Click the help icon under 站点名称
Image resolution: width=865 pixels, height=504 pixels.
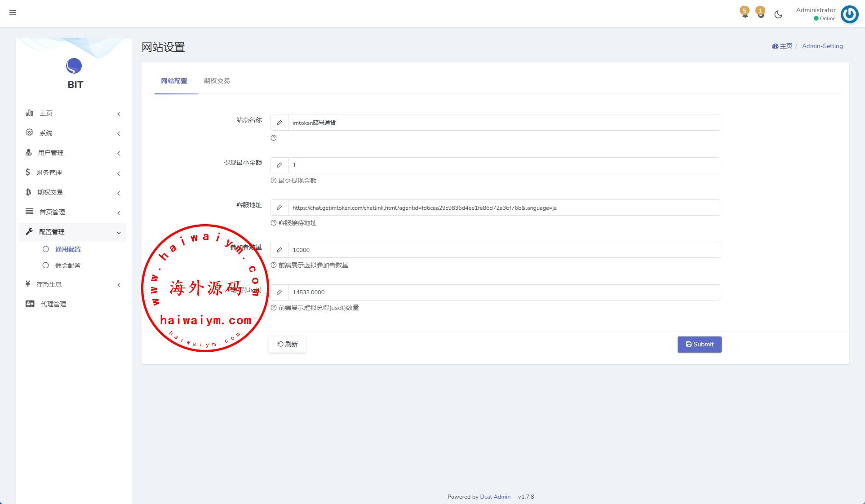(274, 138)
